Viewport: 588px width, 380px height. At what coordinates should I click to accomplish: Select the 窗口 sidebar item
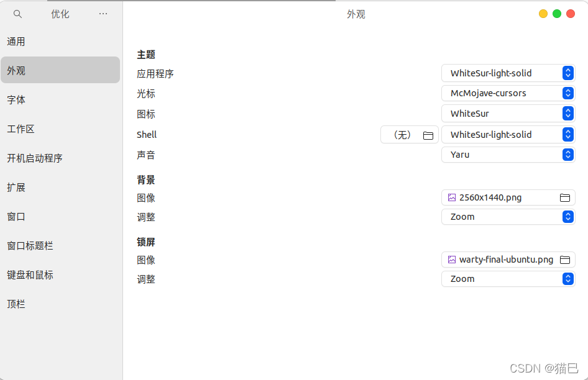[x=60, y=217]
